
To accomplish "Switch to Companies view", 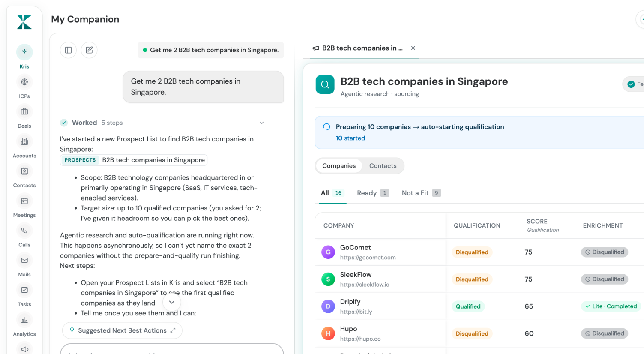I will 339,166.
